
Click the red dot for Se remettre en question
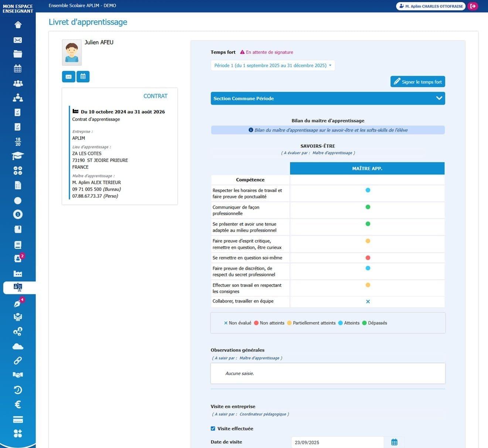(368, 258)
